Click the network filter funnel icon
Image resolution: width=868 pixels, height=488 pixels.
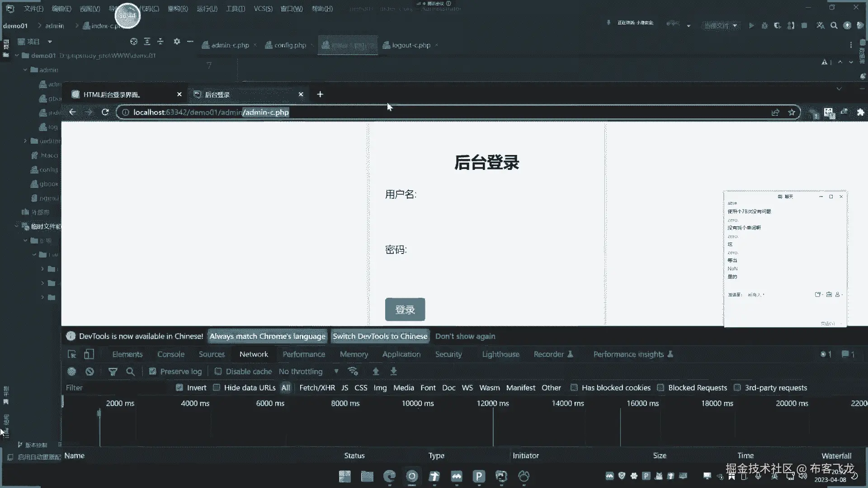click(x=113, y=371)
